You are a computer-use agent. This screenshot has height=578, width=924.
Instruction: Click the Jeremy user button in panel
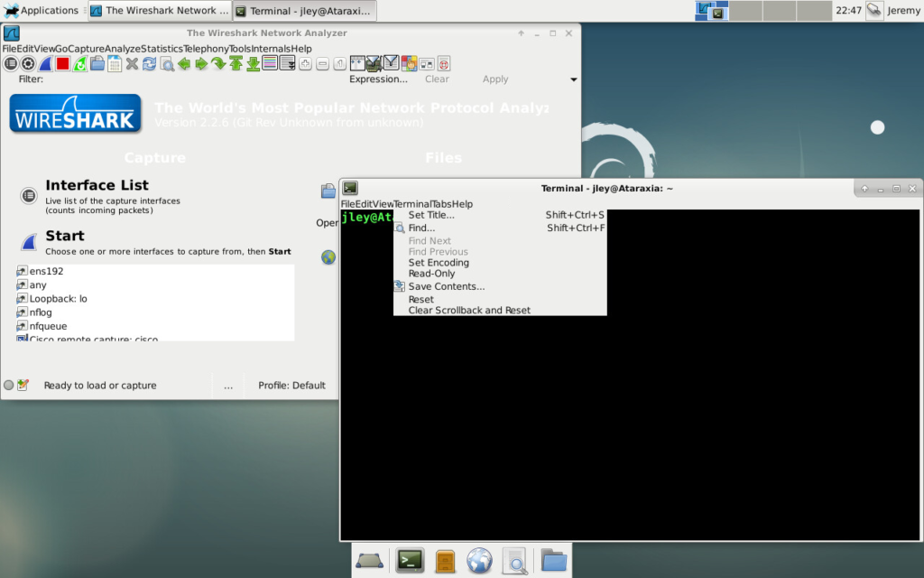point(903,11)
